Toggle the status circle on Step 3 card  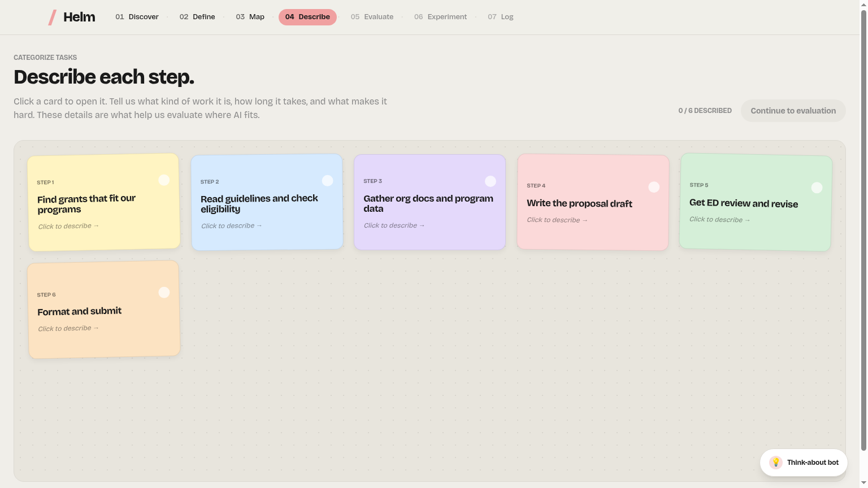491,181
